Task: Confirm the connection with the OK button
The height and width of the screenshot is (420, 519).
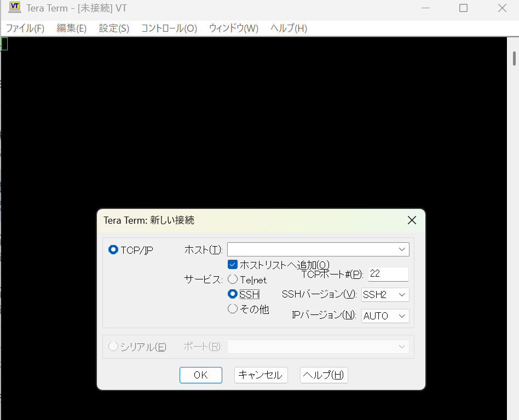Action: point(201,375)
